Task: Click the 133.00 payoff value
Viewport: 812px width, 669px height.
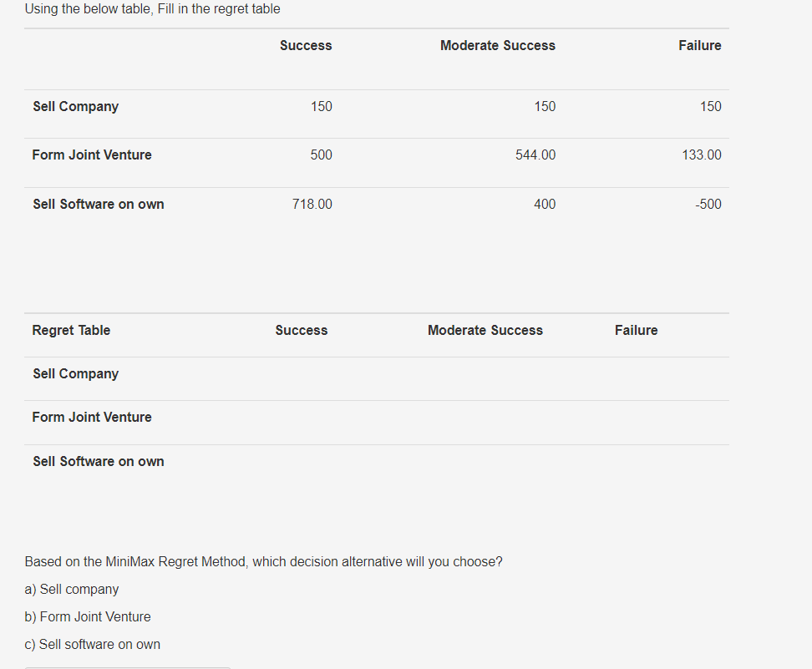Action: [701, 155]
